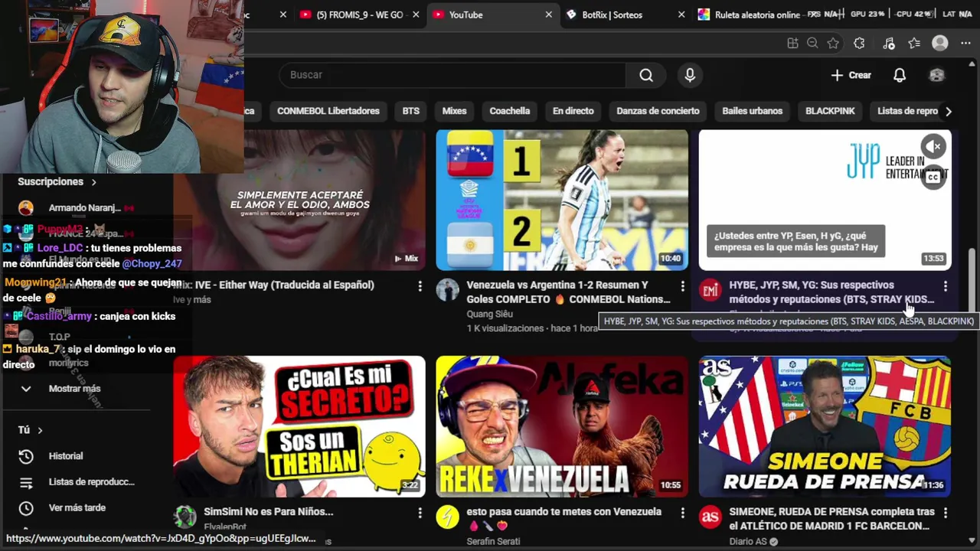Unmute the HYBE JYP preview video
The image size is (980, 551).
[x=933, y=146]
